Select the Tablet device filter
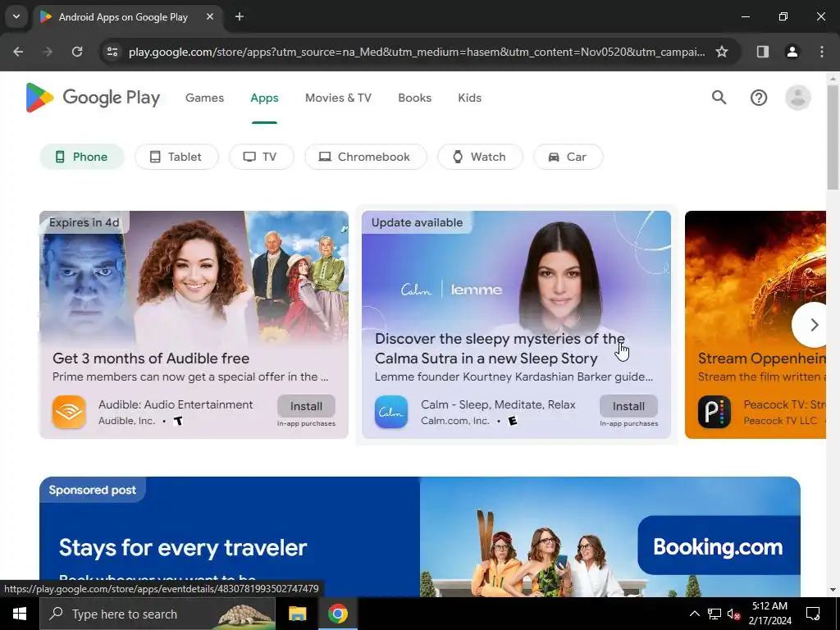The width and height of the screenshot is (840, 630). (177, 157)
